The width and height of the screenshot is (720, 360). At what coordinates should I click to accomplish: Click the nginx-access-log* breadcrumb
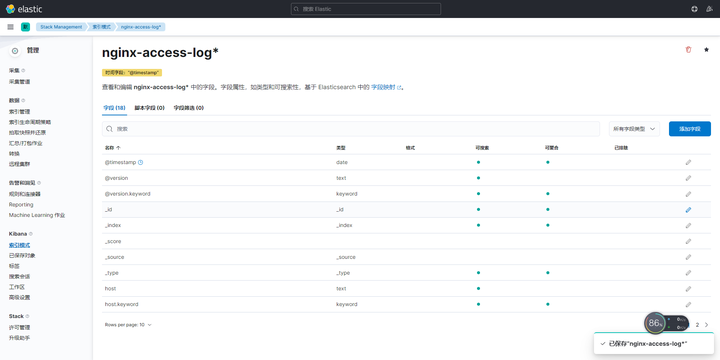[141, 27]
